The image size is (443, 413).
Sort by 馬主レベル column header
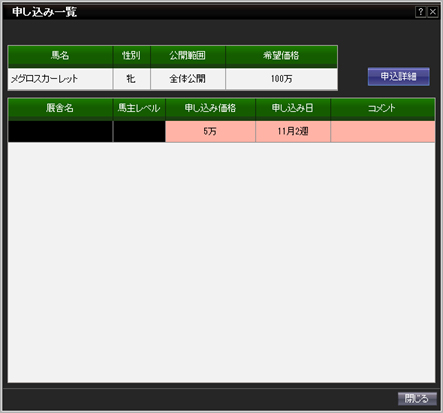tap(139, 108)
